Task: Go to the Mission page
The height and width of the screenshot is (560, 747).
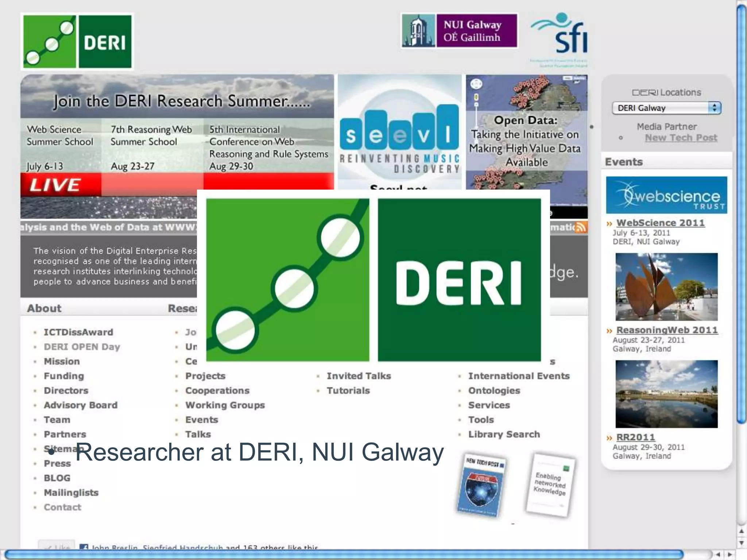Action: click(x=62, y=361)
